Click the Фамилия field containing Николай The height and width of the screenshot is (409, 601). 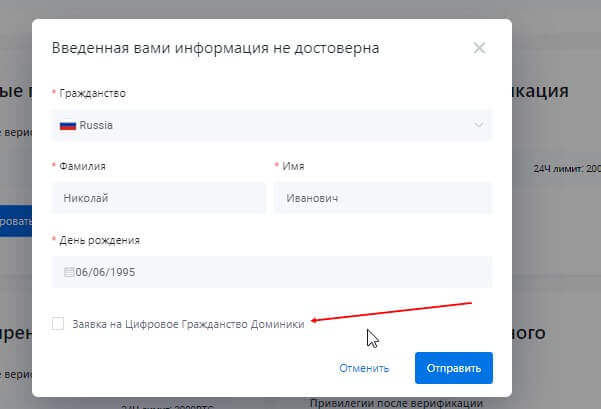[x=158, y=198]
